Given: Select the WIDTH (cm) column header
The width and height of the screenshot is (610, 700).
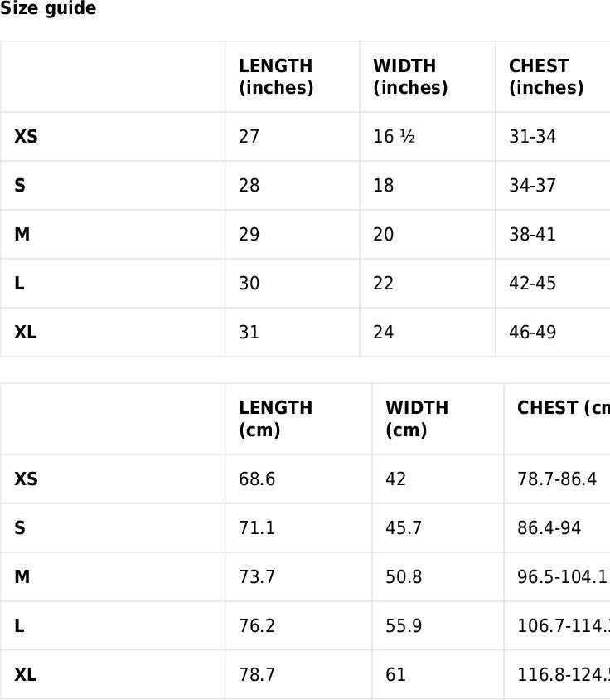Looking at the screenshot, I should [x=438, y=419].
